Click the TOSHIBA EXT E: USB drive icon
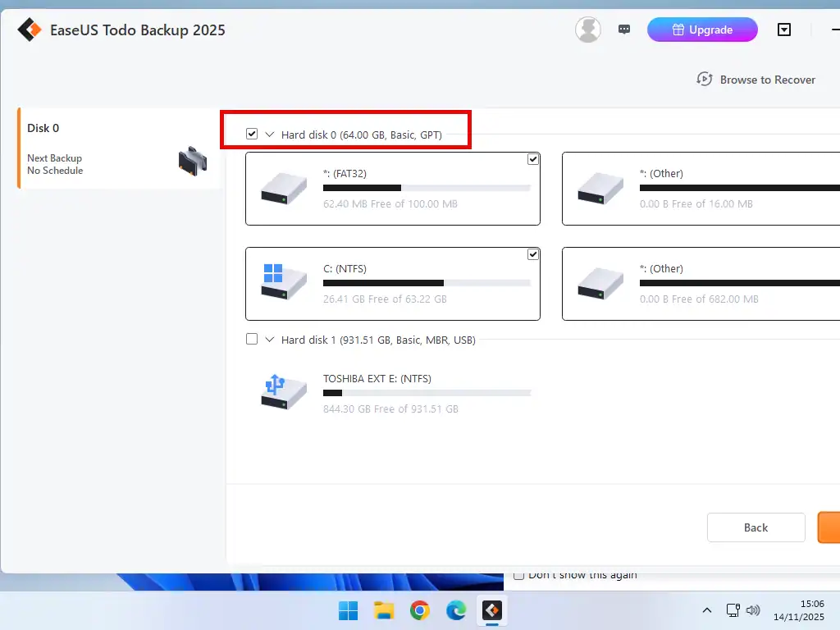 point(282,391)
